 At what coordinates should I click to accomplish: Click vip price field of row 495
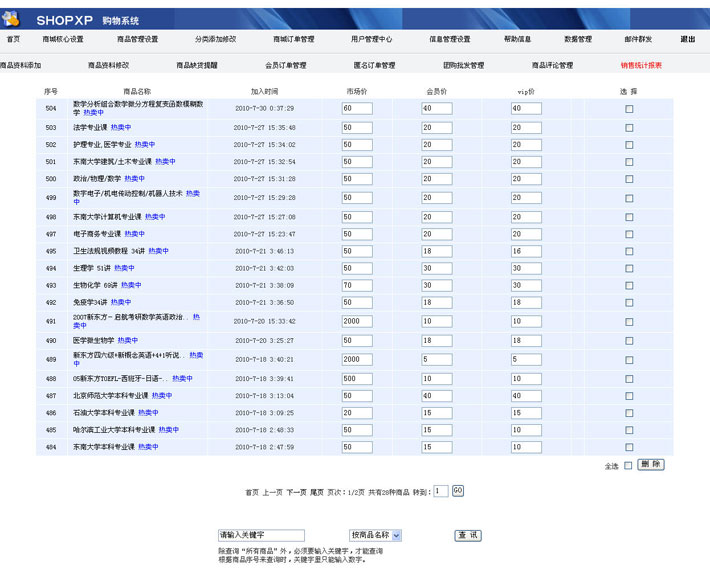[526, 251]
